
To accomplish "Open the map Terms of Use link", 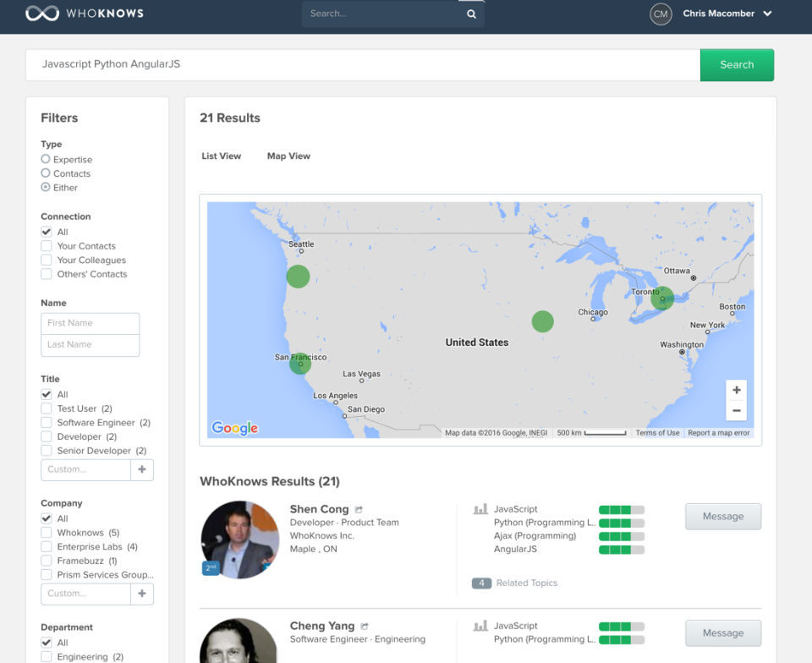I will click(x=657, y=433).
